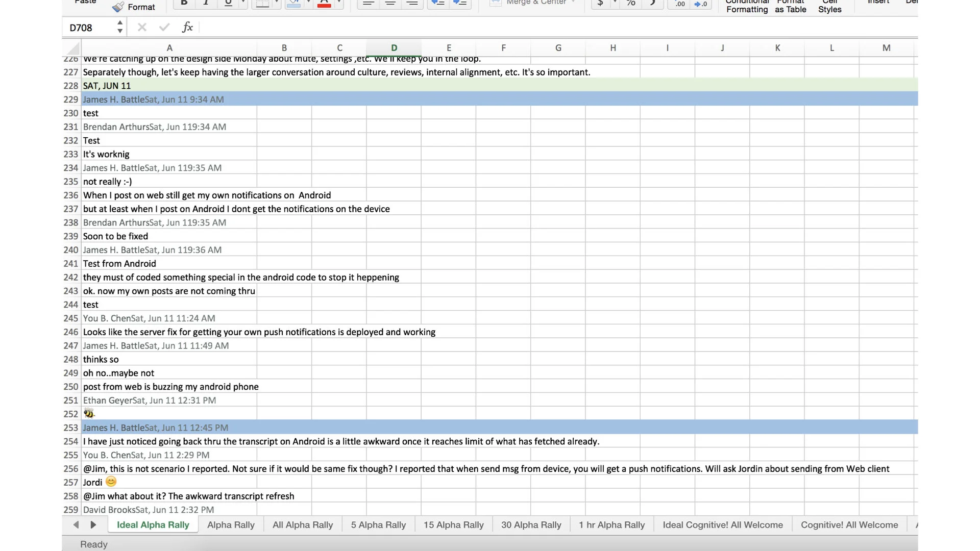Screen dimensions: 980x551
Task: Select column D header
Action: click(394, 48)
